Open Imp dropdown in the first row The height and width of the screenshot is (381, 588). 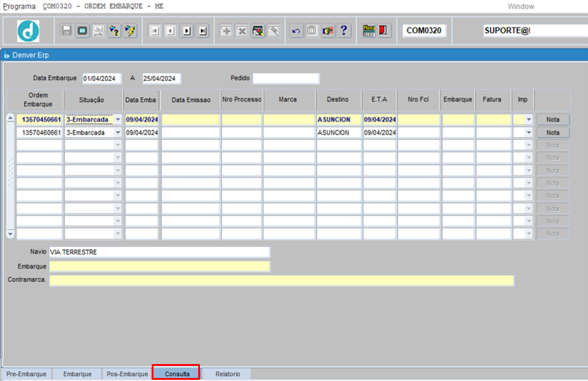click(529, 120)
